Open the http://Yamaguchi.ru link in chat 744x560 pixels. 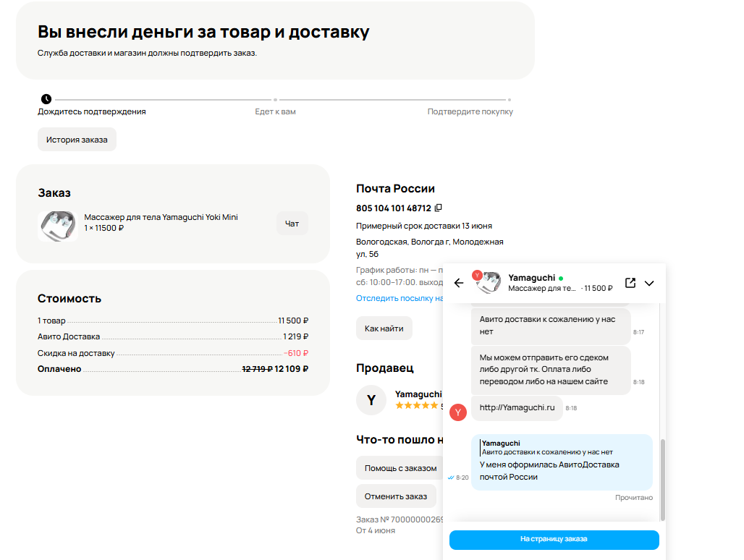[x=517, y=407]
